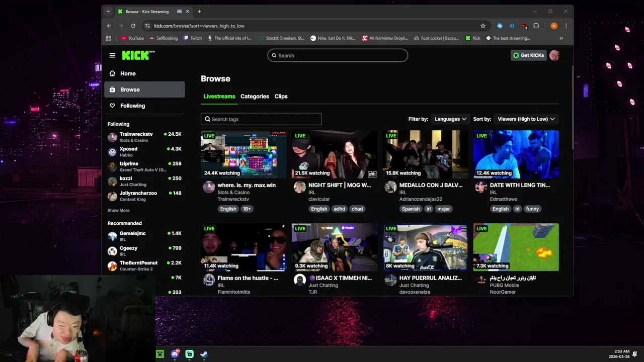Switch to the Livestreams tab

coord(219,97)
